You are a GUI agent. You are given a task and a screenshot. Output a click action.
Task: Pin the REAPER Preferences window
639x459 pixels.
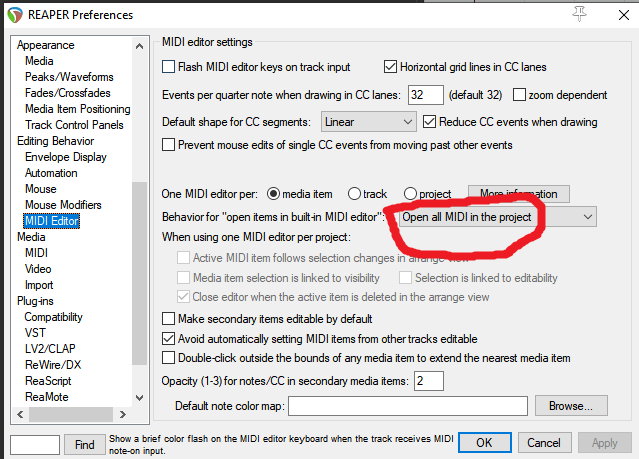(580, 14)
